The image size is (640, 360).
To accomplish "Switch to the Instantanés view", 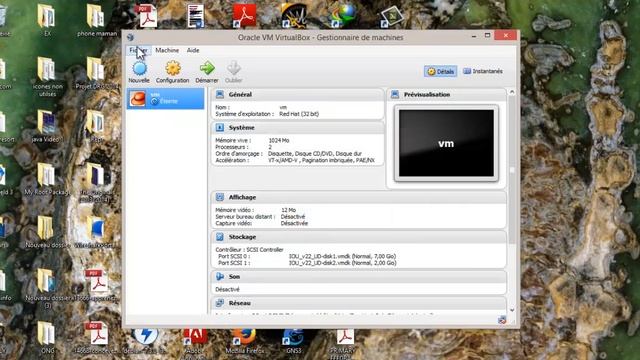I will click(x=483, y=71).
